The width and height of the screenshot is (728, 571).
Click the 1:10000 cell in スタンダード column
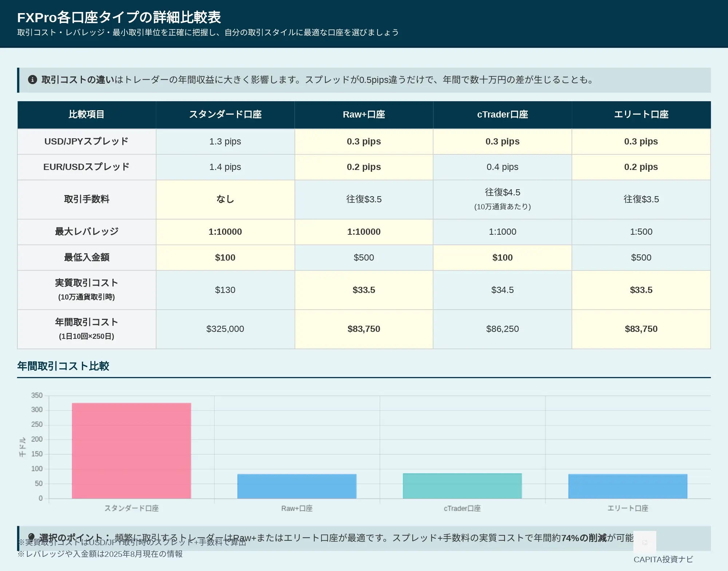point(225,232)
